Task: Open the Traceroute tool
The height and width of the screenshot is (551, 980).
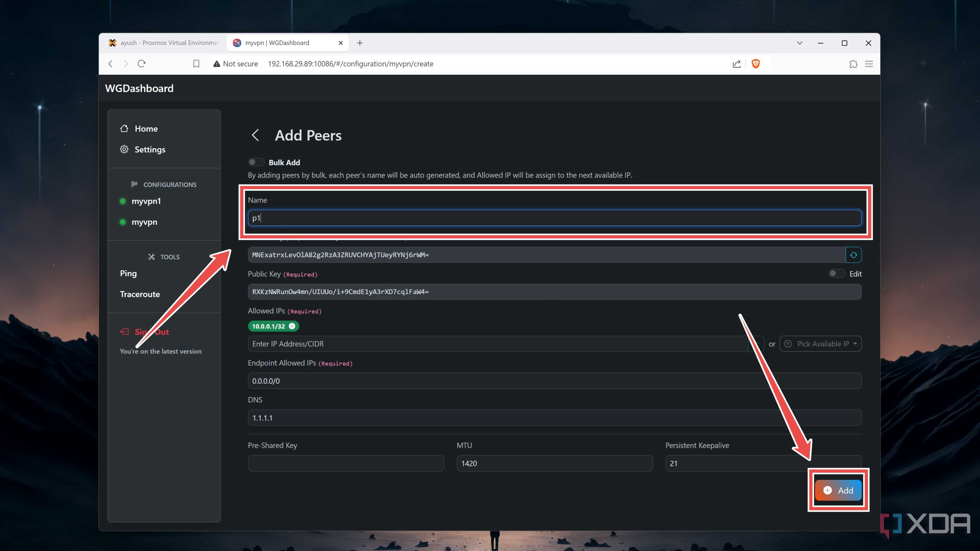Action: [x=140, y=294]
